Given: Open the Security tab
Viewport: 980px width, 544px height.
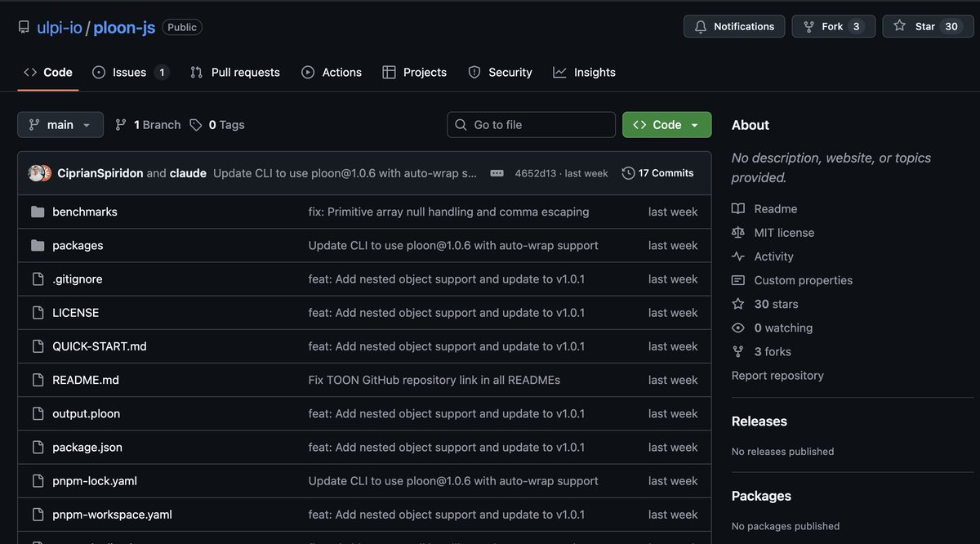Looking at the screenshot, I should pyautogui.click(x=501, y=72).
